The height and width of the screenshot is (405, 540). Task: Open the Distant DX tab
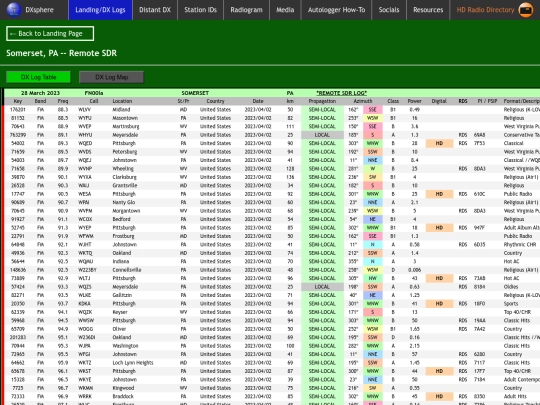pyautogui.click(x=155, y=10)
